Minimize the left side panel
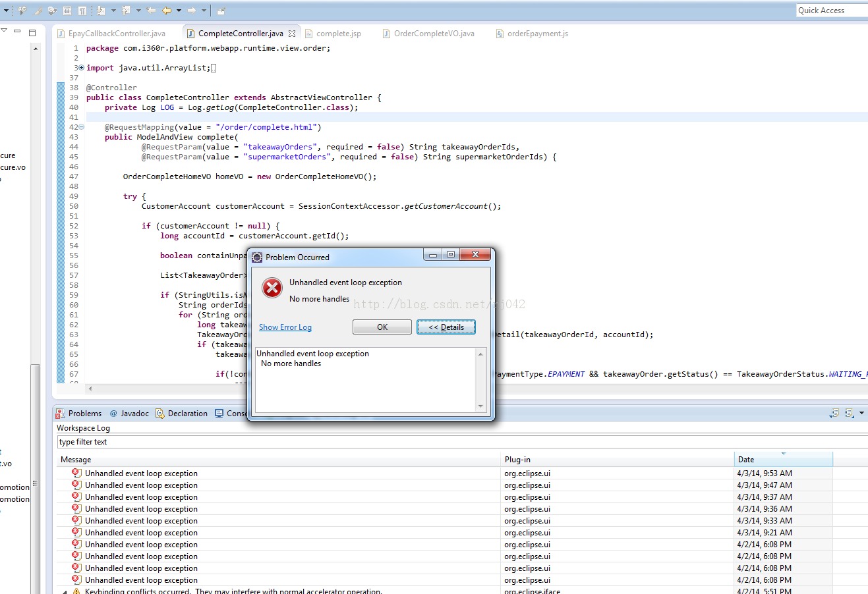 (17, 31)
